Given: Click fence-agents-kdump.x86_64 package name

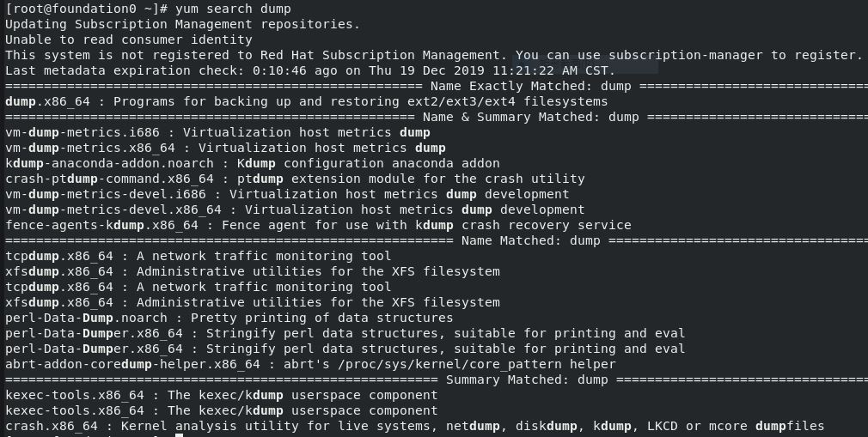Looking at the screenshot, I should [x=101, y=226].
